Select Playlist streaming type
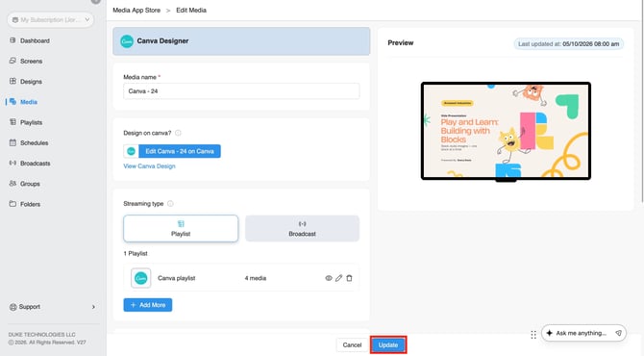Image resolution: width=644 pixels, height=356 pixels. pos(181,229)
